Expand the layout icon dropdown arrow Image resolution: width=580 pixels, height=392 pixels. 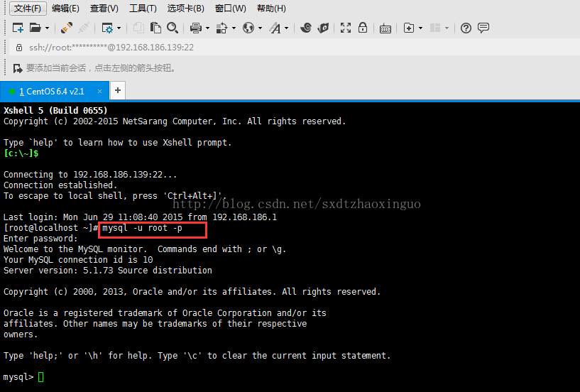point(447,28)
